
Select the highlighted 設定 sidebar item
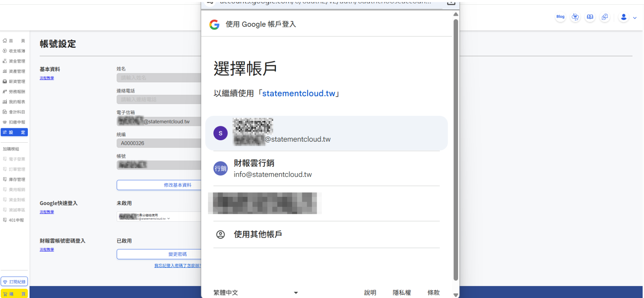(14, 132)
